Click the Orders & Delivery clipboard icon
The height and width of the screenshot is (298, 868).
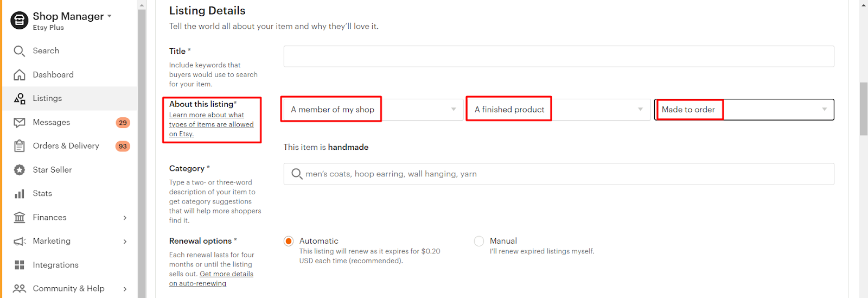click(20, 146)
